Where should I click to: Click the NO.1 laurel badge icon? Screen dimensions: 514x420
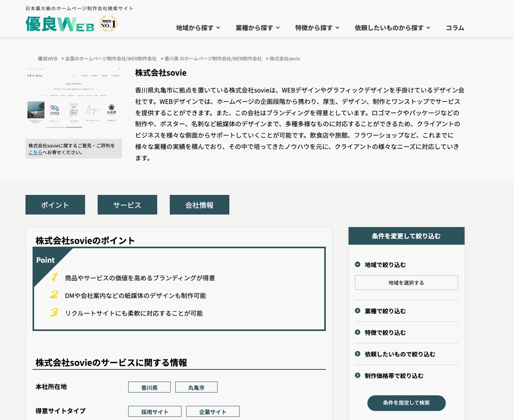click(108, 24)
